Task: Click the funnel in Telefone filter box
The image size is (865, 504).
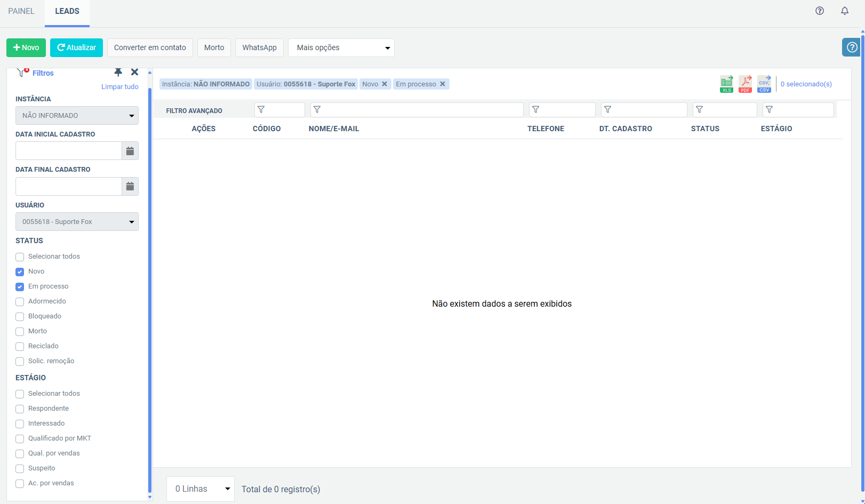Action: (536, 109)
